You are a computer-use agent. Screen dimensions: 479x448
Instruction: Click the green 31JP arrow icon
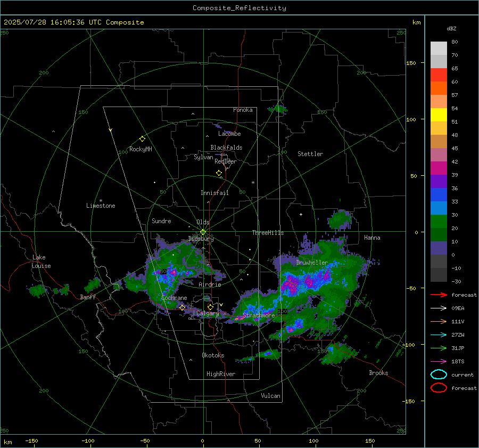tap(439, 348)
